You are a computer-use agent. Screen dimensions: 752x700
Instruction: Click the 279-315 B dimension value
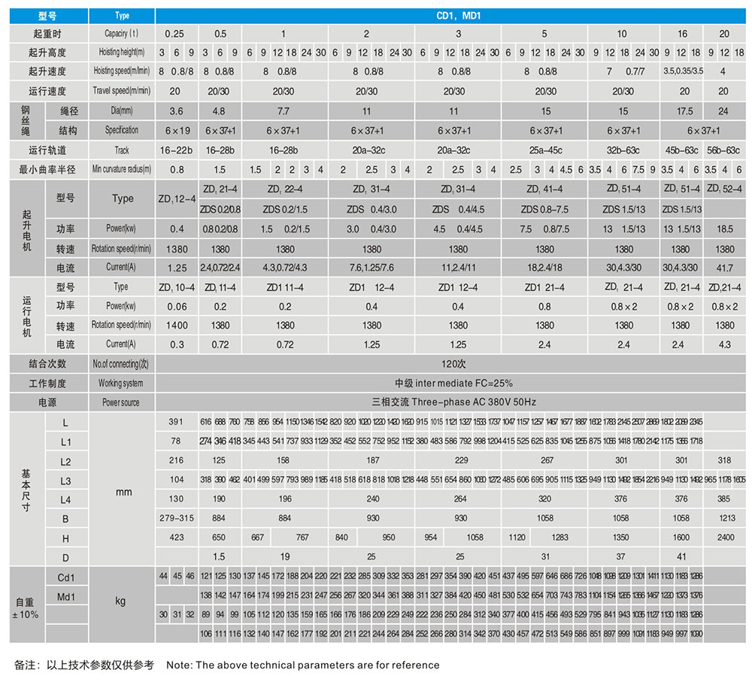point(177,518)
